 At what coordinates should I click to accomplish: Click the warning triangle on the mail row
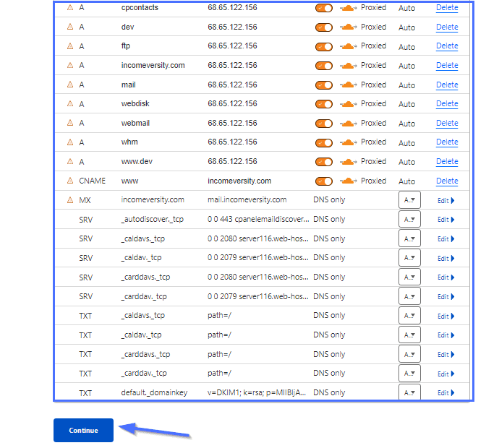point(70,85)
